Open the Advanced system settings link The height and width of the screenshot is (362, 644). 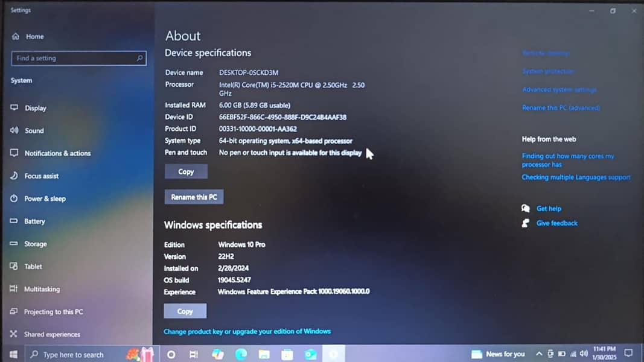pos(559,90)
